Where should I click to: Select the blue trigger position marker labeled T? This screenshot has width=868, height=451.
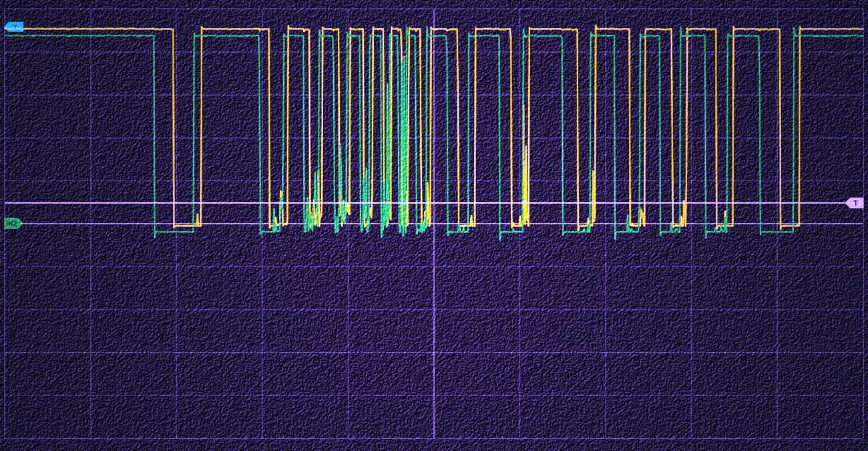15,26
